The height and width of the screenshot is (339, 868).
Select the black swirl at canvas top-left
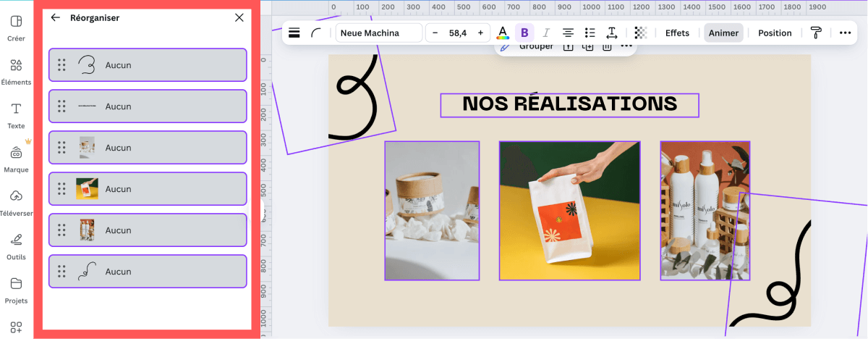[353, 98]
